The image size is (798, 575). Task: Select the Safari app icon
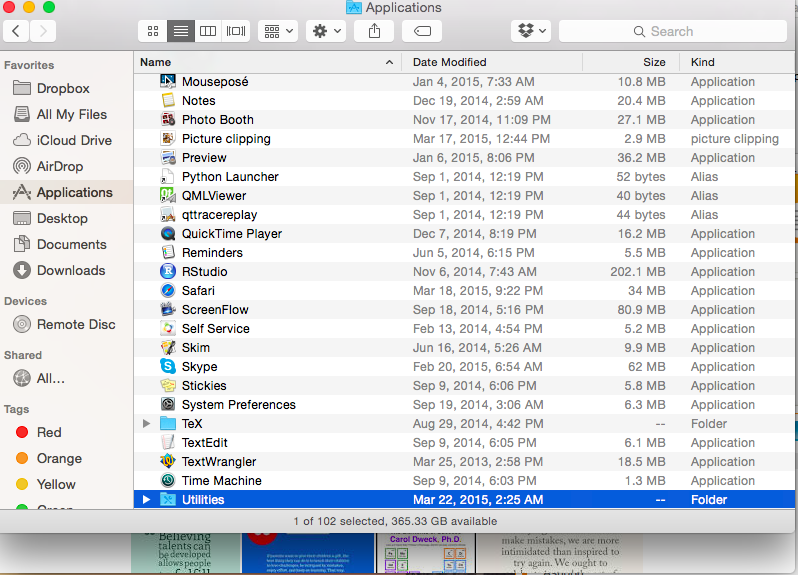[168, 291]
